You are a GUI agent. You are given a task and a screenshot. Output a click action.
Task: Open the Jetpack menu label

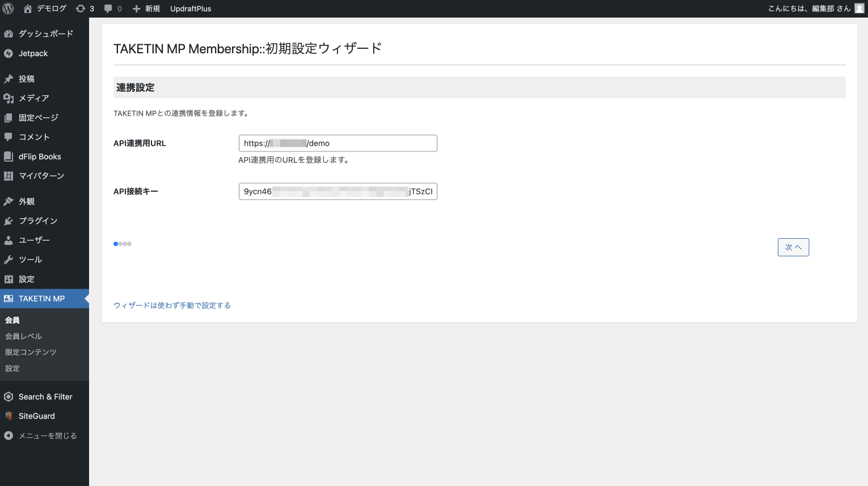pos(33,53)
